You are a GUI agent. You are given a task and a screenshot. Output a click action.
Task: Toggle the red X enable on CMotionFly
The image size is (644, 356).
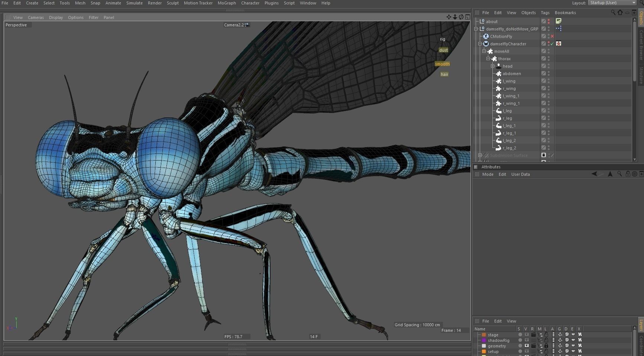(552, 36)
